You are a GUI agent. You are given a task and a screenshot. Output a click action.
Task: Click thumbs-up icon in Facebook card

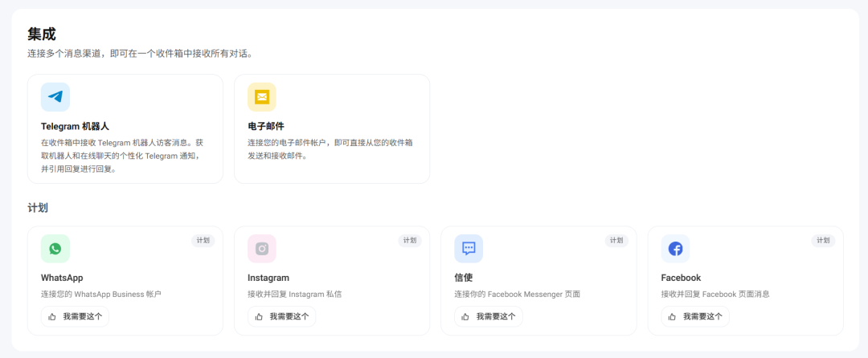(673, 316)
